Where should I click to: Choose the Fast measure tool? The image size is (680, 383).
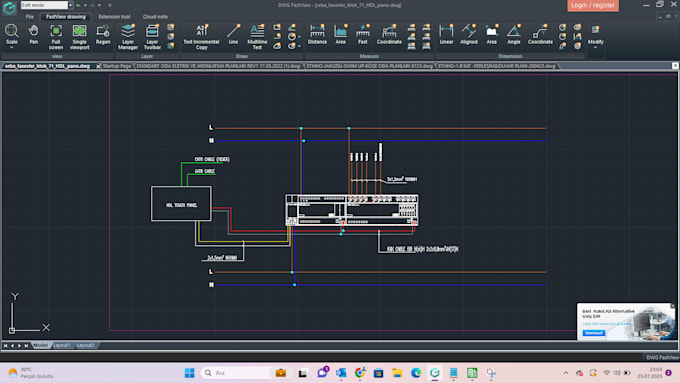click(363, 34)
